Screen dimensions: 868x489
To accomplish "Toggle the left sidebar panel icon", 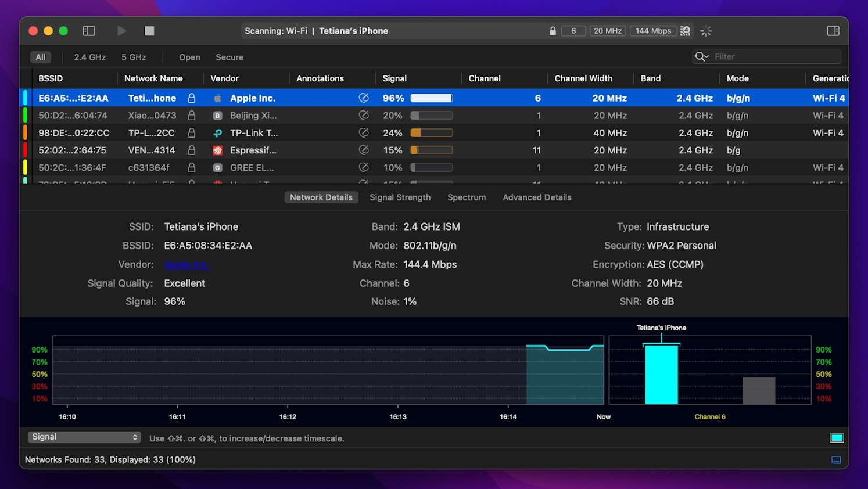I will [89, 31].
